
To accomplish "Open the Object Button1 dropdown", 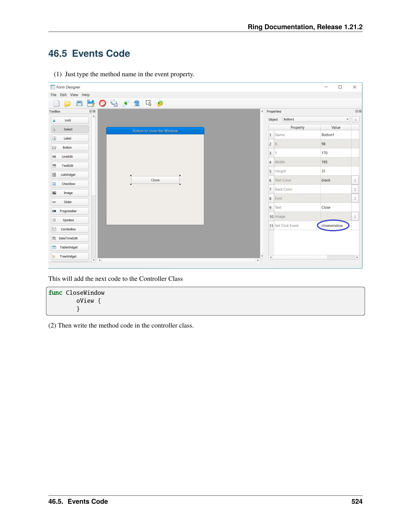I will (x=316, y=119).
